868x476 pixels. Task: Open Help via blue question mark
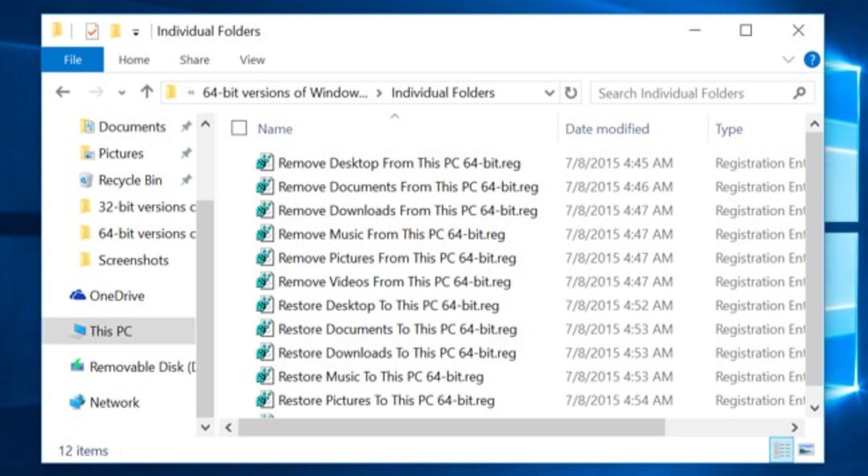tap(811, 60)
